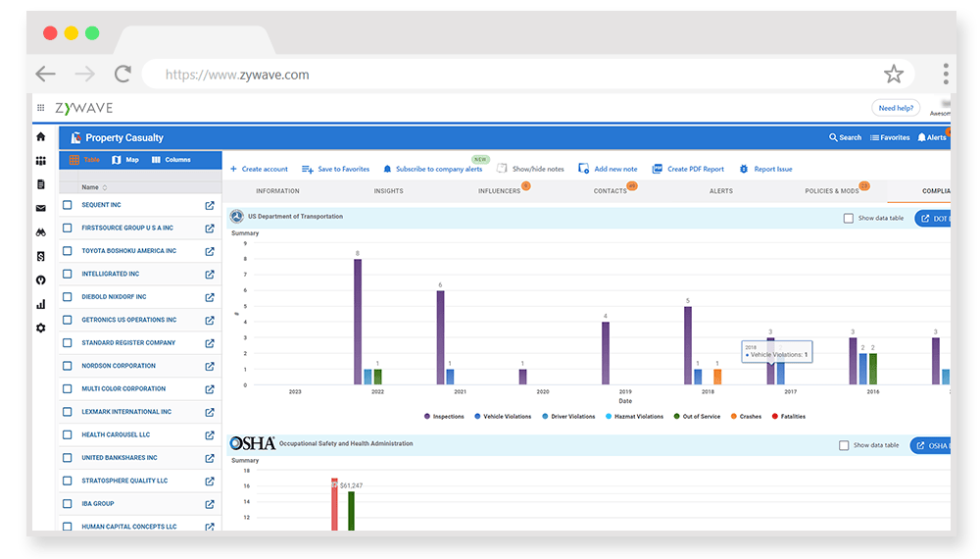The height and width of the screenshot is (559, 980).
Task: Click the DOT external link button
Action: click(933, 219)
